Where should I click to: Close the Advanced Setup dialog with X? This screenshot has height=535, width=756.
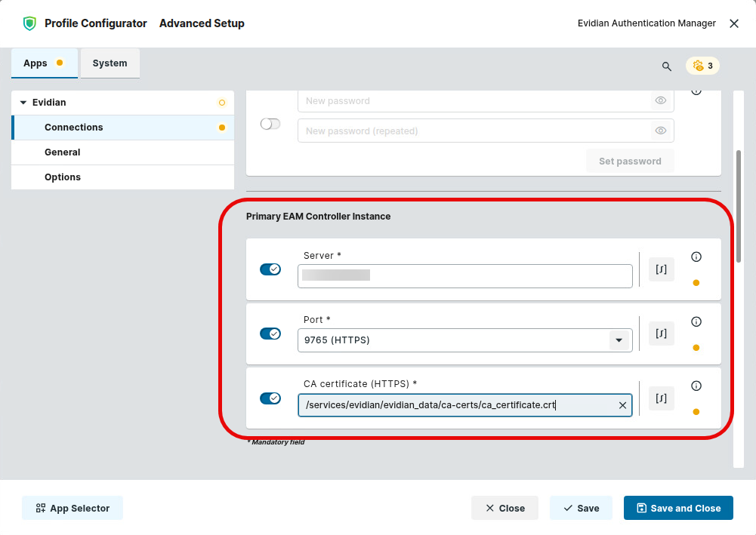pyautogui.click(x=734, y=23)
